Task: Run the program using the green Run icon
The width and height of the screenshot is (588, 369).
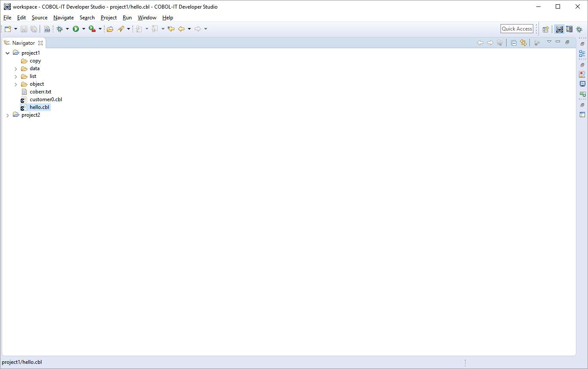Action: coord(76,29)
